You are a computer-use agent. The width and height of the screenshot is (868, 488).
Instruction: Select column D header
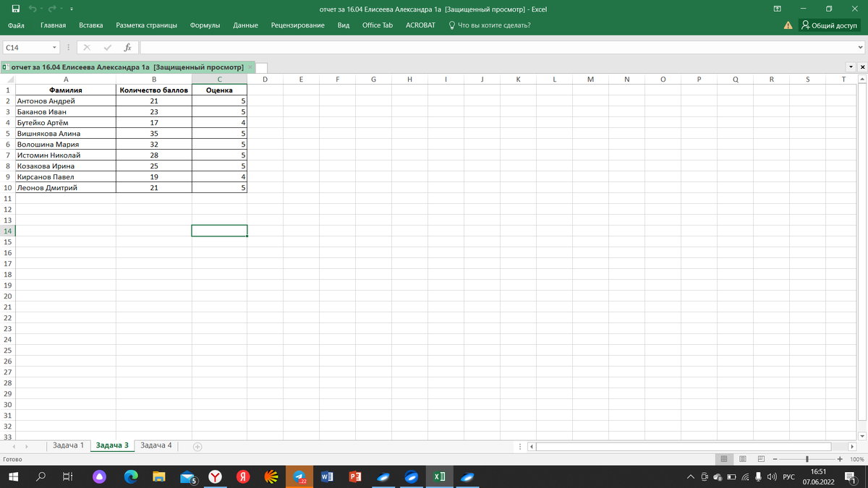(265, 80)
